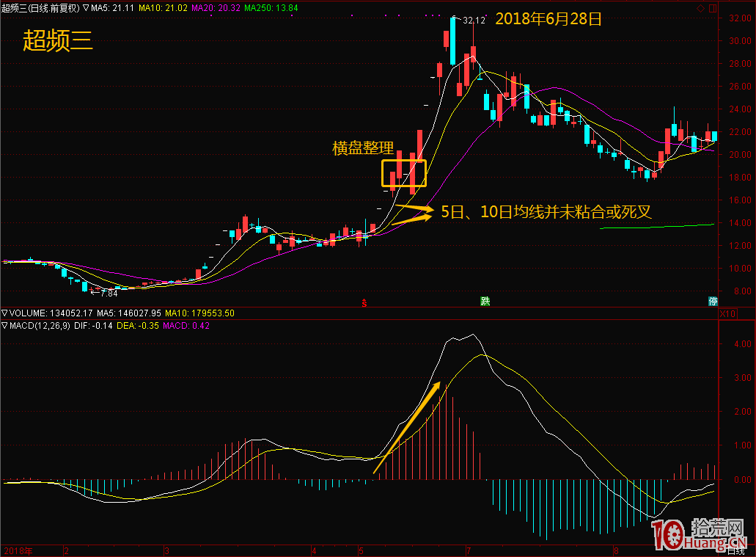The height and width of the screenshot is (557, 756).
Task: Click the MA20: 20.32 label
Action: (216, 8)
